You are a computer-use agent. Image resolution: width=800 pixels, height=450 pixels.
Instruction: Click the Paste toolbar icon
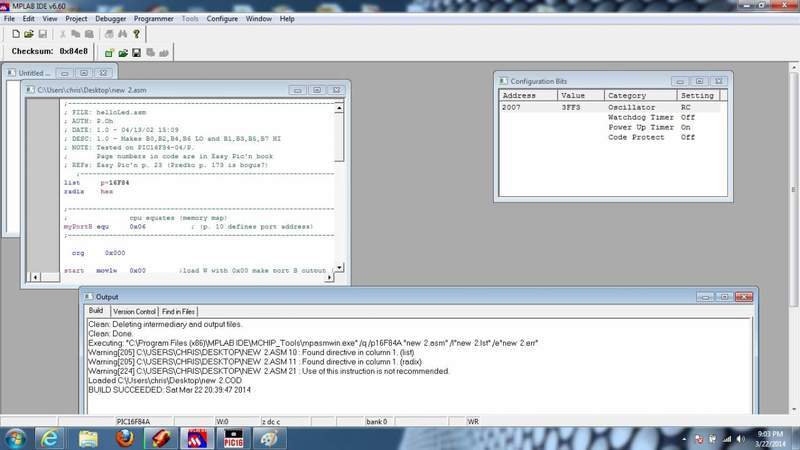tap(89, 34)
